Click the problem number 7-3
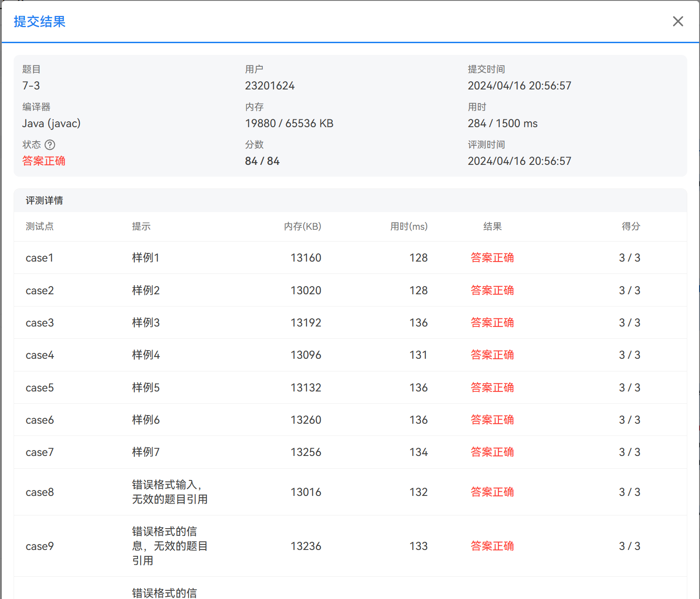This screenshot has width=700, height=599. (31, 86)
